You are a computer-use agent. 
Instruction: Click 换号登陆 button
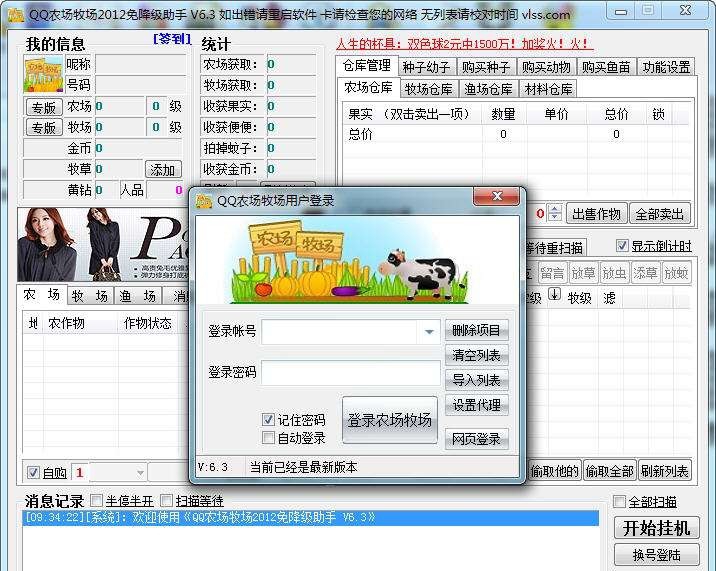(656, 555)
